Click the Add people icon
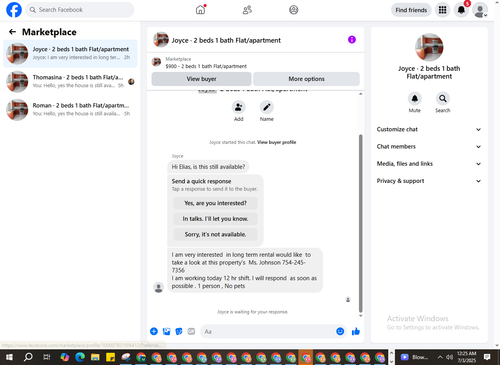Image resolution: width=500 pixels, height=365 pixels. coord(239,107)
